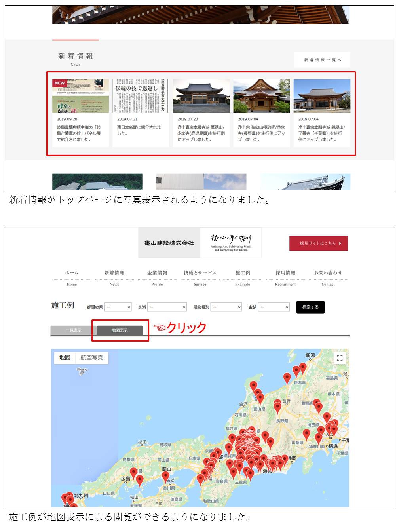Open the 宗派 dropdown

[168, 307]
